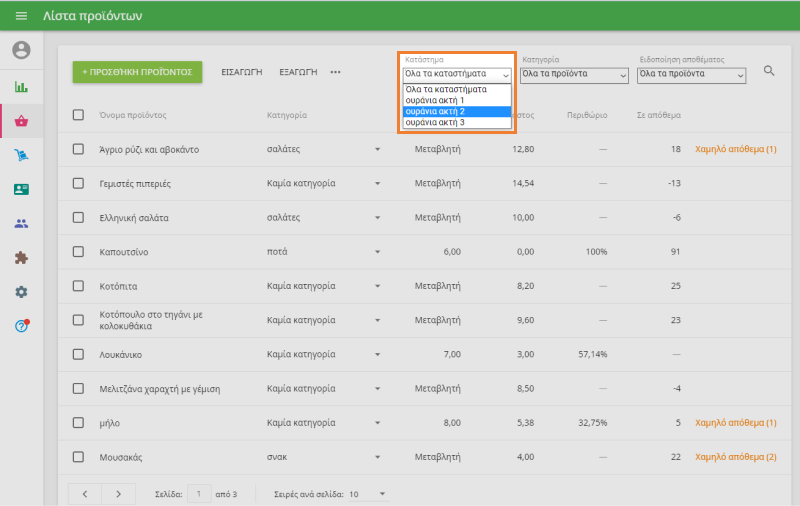This screenshot has height=506, width=800.
Task: Click the ΠΡΟΣΘΗΚΗ ΠΡΟΪΟΝΤΟΣ button
Action: (x=138, y=72)
